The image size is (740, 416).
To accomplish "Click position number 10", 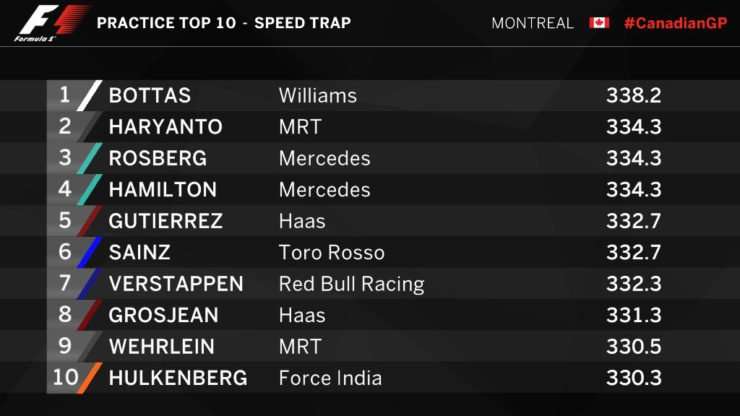I will pos(65,377).
